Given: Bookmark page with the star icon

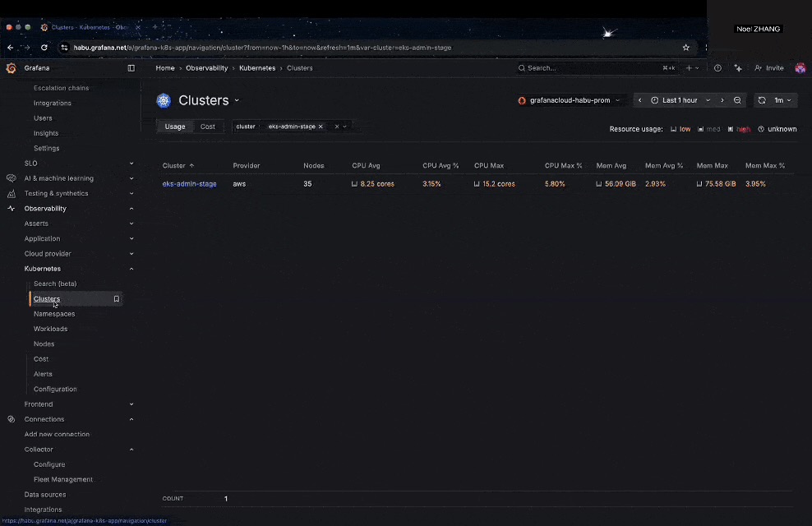Looking at the screenshot, I should click(686, 47).
